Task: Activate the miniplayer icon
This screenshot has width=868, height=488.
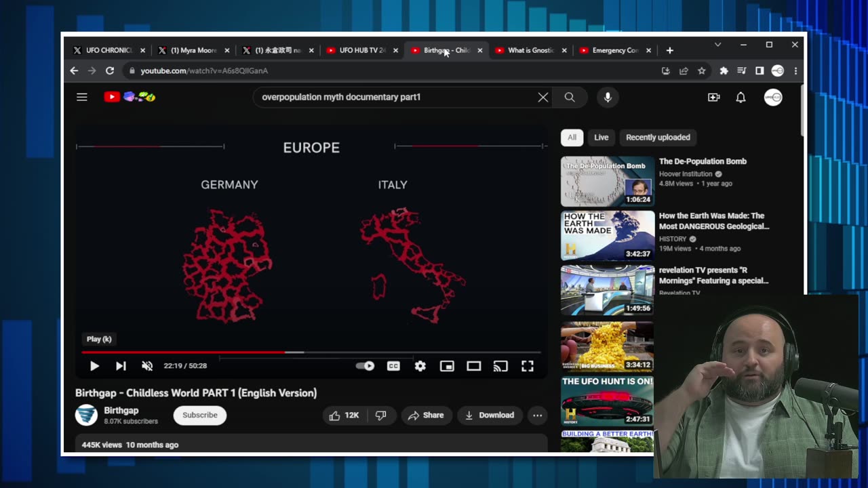Action: [x=447, y=366]
